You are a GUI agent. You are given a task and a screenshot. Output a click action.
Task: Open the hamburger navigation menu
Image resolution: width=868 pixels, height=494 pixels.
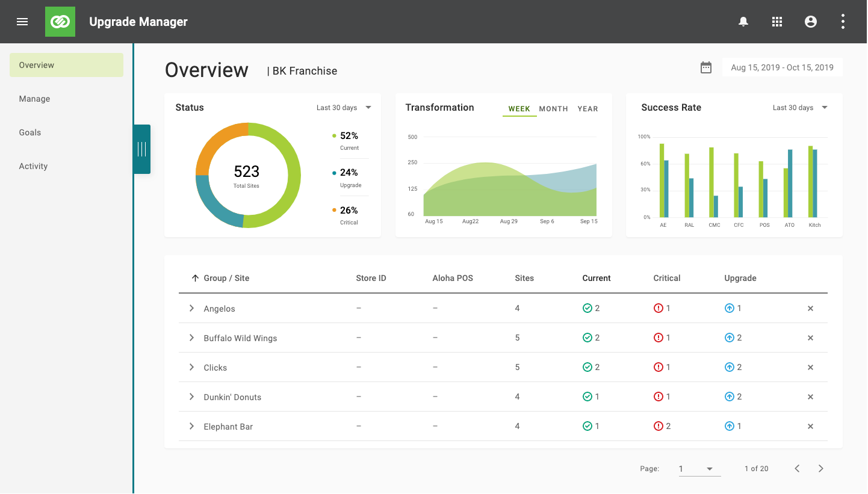point(22,22)
